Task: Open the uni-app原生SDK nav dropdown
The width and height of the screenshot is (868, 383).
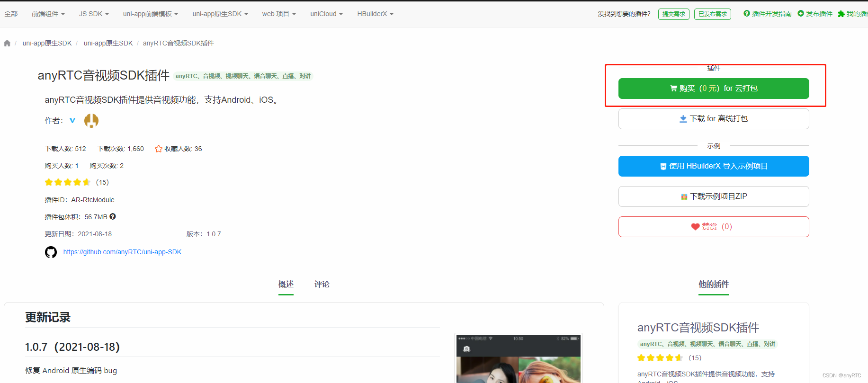Action: (220, 14)
